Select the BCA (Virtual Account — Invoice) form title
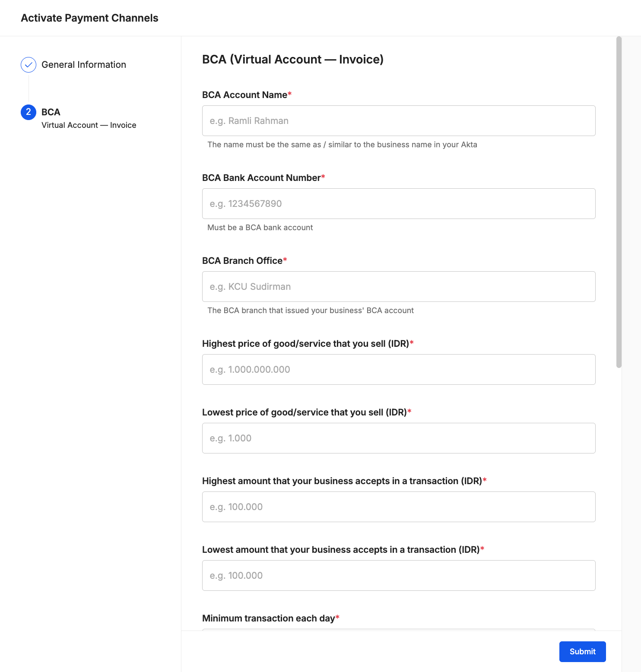641x672 pixels. [293, 59]
